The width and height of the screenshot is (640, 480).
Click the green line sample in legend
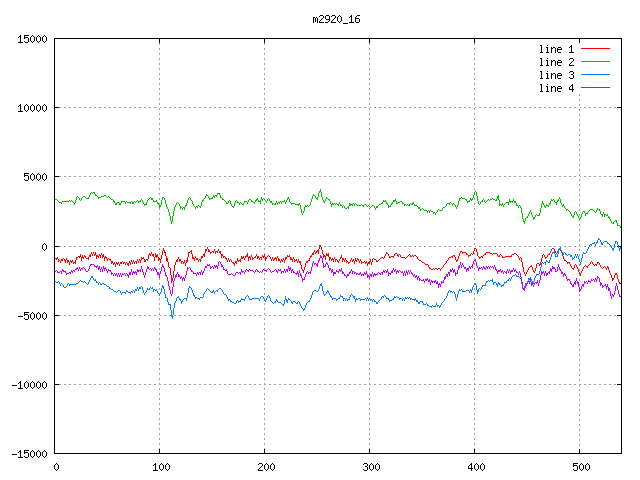[x=595, y=62]
